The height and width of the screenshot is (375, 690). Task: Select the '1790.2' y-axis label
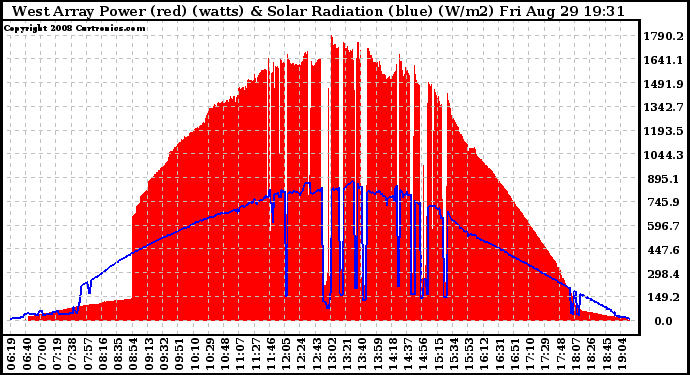click(664, 36)
